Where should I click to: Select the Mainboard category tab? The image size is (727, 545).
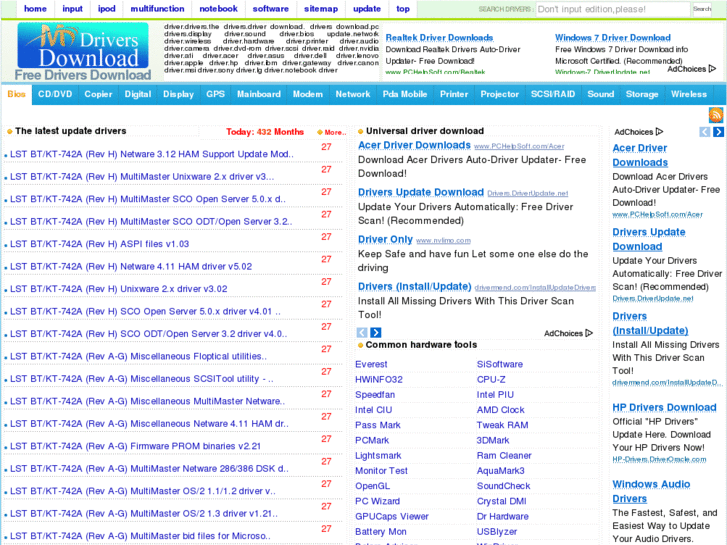pyautogui.click(x=259, y=94)
